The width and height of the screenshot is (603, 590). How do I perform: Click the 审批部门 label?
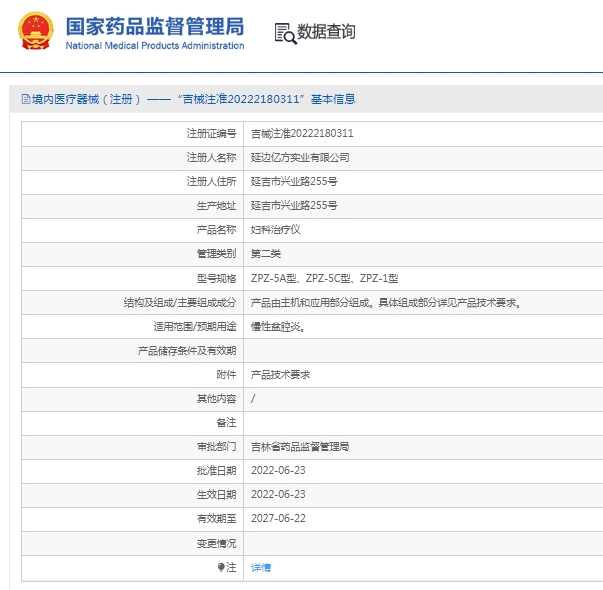coord(217,447)
